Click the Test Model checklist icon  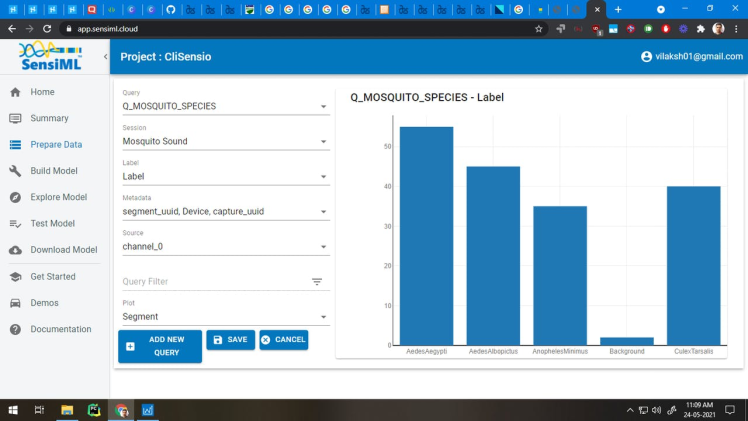(15, 224)
